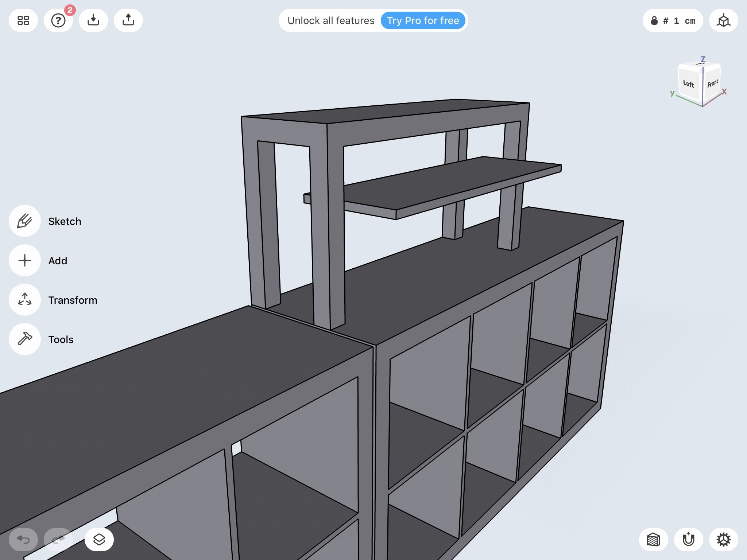The image size is (747, 560).
Task: Toggle the magnet snapping option
Action: 689,539
